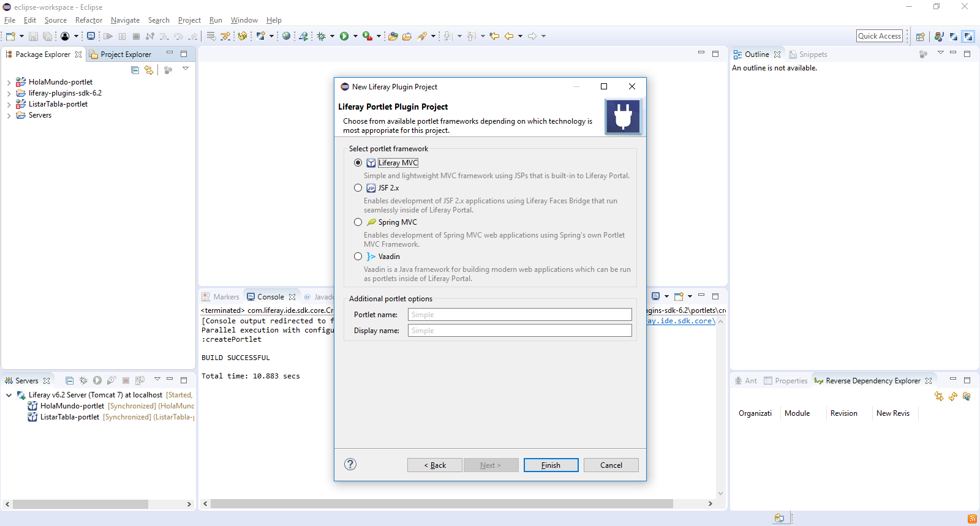Click the publish to server icon in Servers view
980x526 pixels.
140,380
